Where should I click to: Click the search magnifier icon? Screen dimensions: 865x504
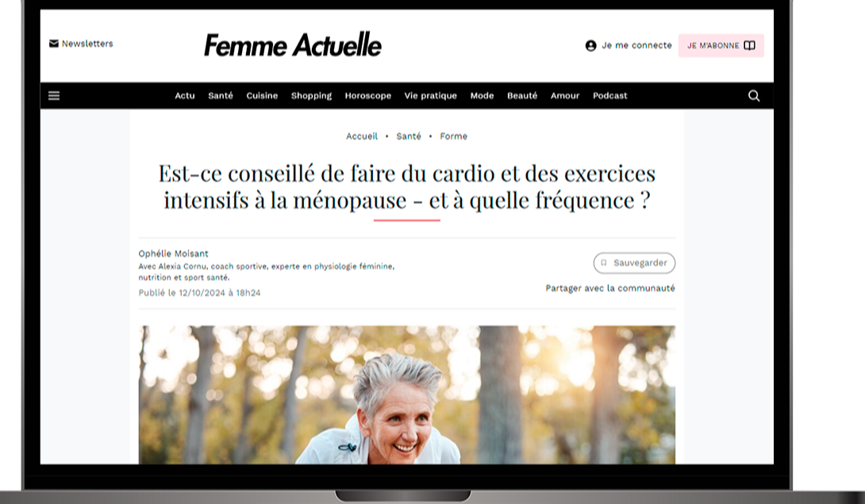click(x=754, y=96)
